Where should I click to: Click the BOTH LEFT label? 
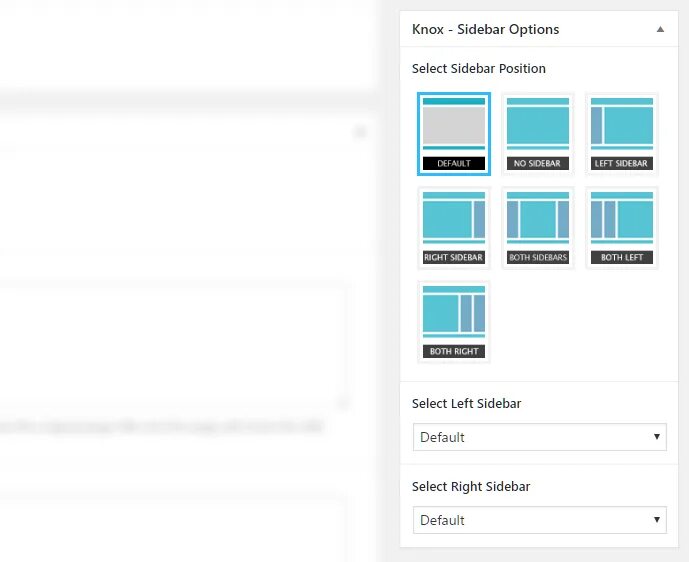click(x=622, y=257)
